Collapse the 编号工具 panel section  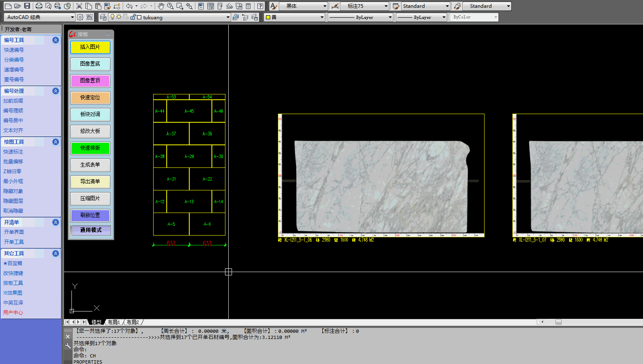pos(55,40)
